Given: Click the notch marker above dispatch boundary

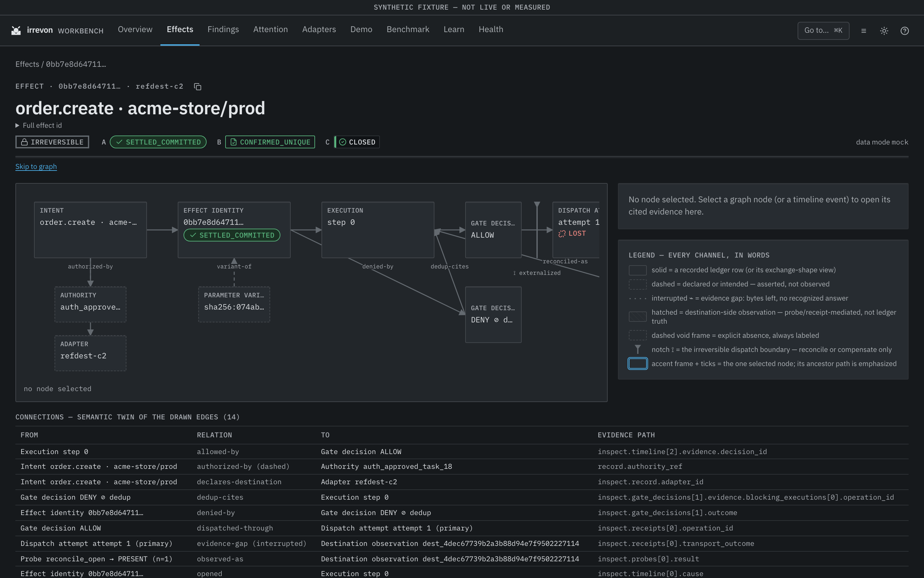Looking at the screenshot, I should click(x=537, y=205).
